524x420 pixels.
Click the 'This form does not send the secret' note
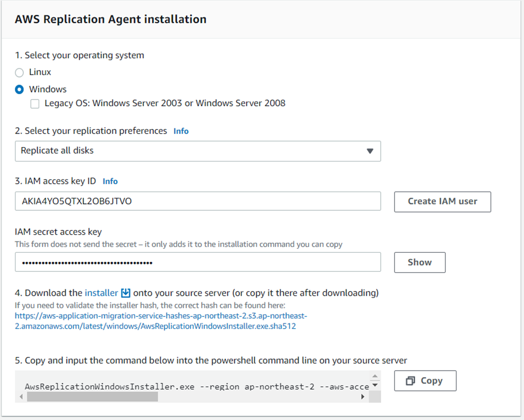[178, 244]
